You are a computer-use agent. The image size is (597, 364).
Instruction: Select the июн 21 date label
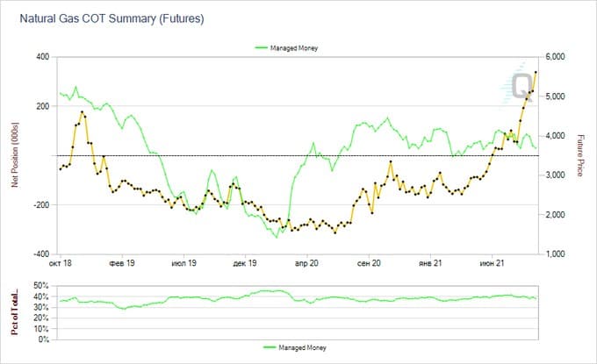[490, 261]
